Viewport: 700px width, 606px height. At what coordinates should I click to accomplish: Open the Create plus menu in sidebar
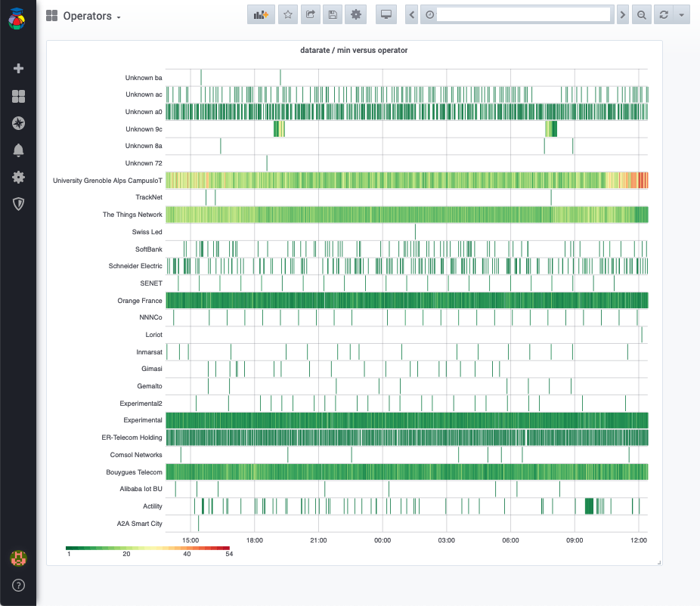[18, 68]
